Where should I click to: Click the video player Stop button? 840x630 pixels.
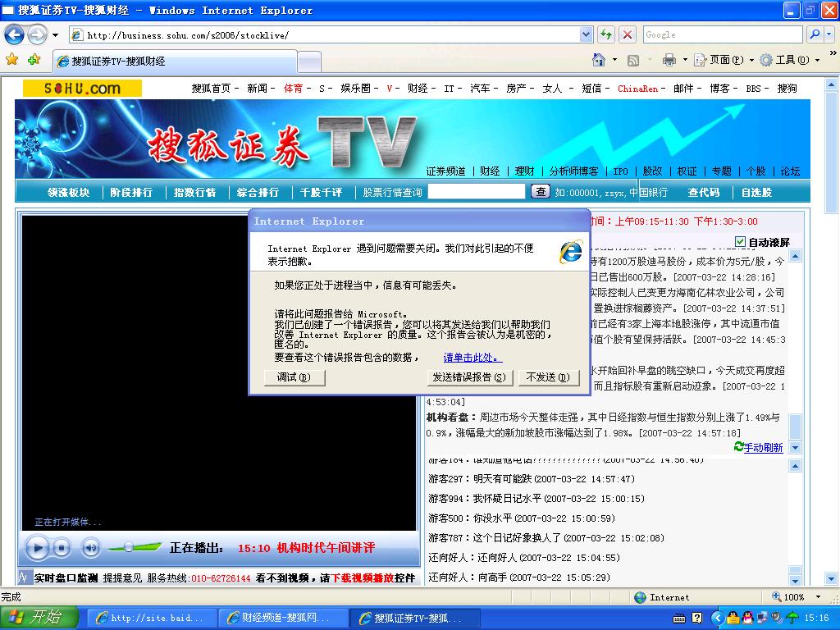click(62, 548)
